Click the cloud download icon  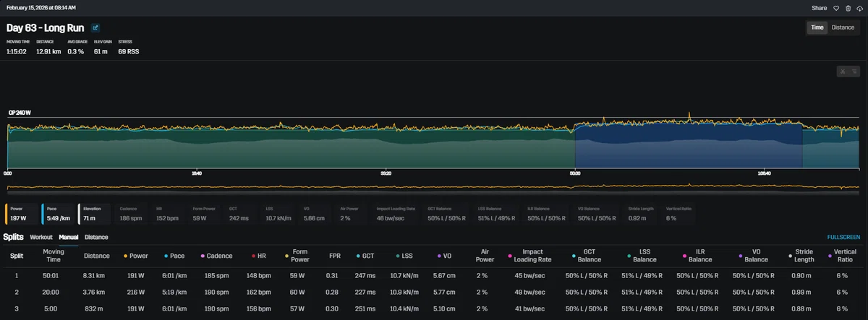859,8
